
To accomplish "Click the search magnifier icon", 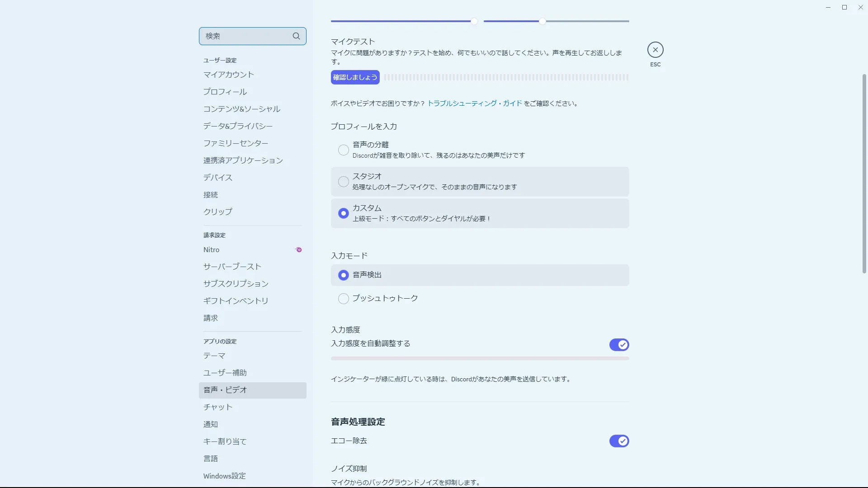I will [x=296, y=36].
